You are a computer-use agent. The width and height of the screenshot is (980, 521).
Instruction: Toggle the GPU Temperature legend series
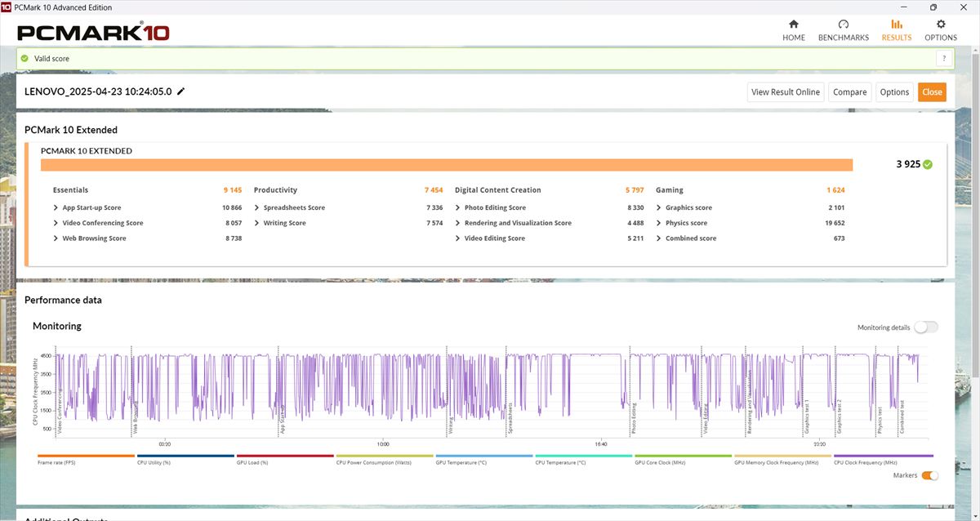point(484,459)
